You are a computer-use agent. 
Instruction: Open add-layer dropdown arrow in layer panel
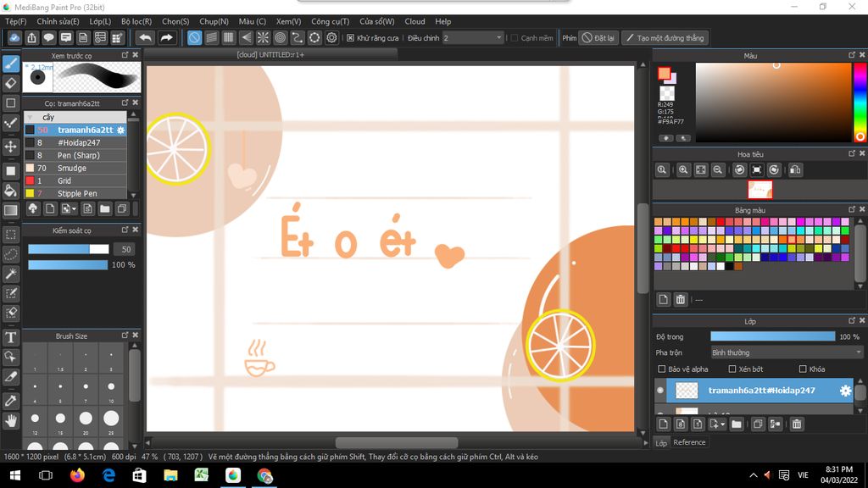tap(722, 425)
